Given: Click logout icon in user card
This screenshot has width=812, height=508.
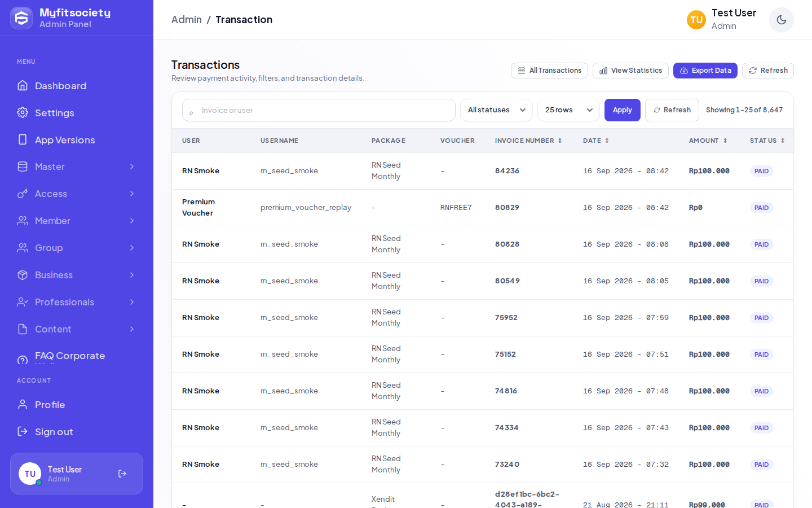Looking at the screenshot, I should click(122, 474).
